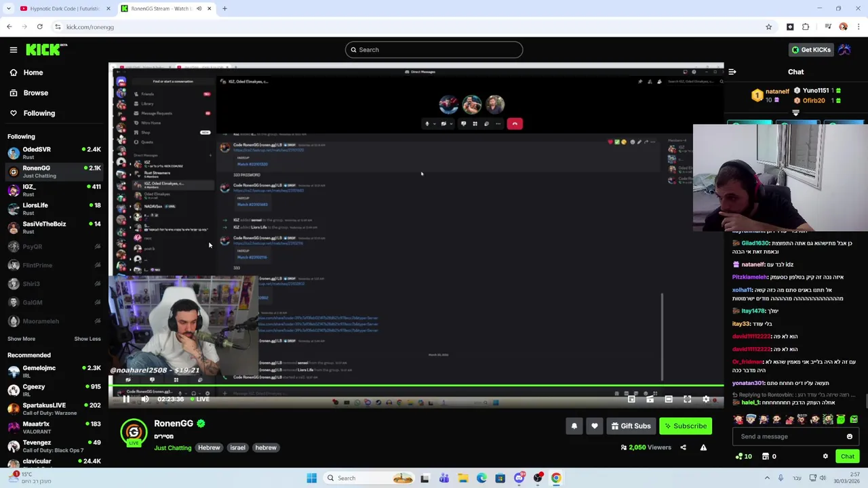Open IGZ_ followed channel
The height and width of the screenshot is (488, 868).
(54, 190)
